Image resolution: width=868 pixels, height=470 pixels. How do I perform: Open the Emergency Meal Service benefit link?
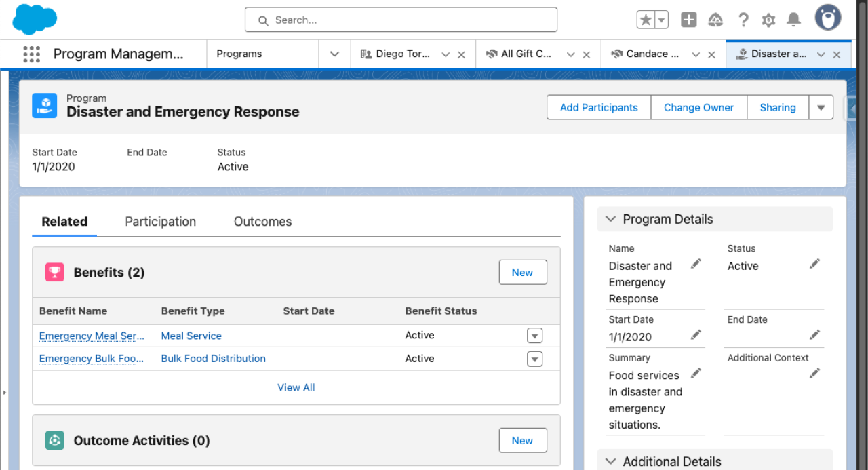[x=92, y=336]
